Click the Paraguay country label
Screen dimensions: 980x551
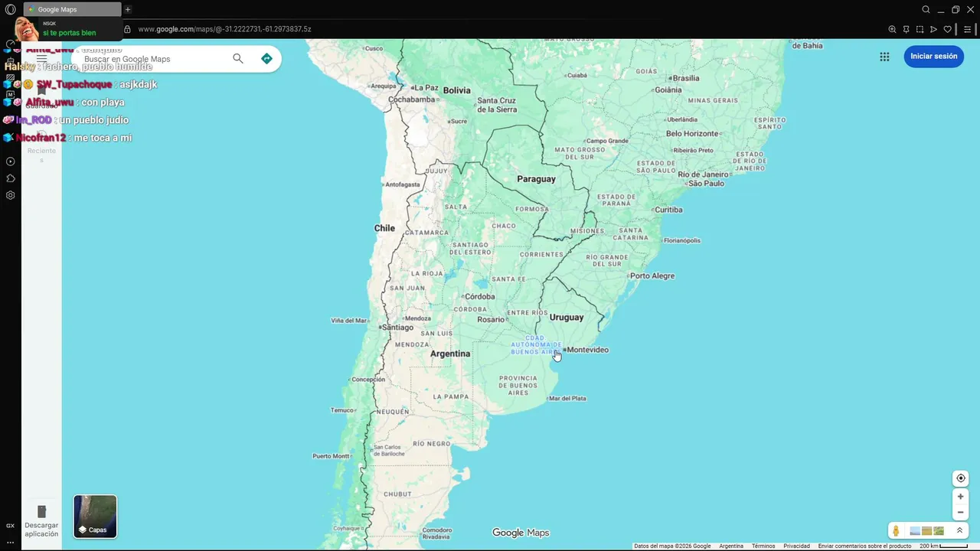[x=536, y=179]
